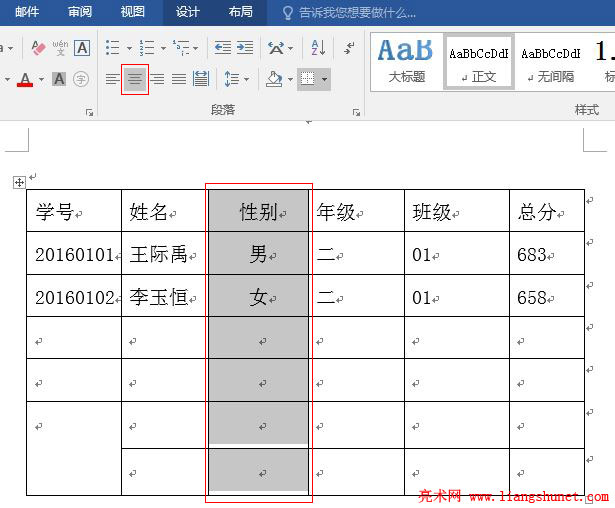Image resolution: width=615 pixels, height=508 pixels.
Task: Click the align right paragraph icon
Action: [157, 79]
